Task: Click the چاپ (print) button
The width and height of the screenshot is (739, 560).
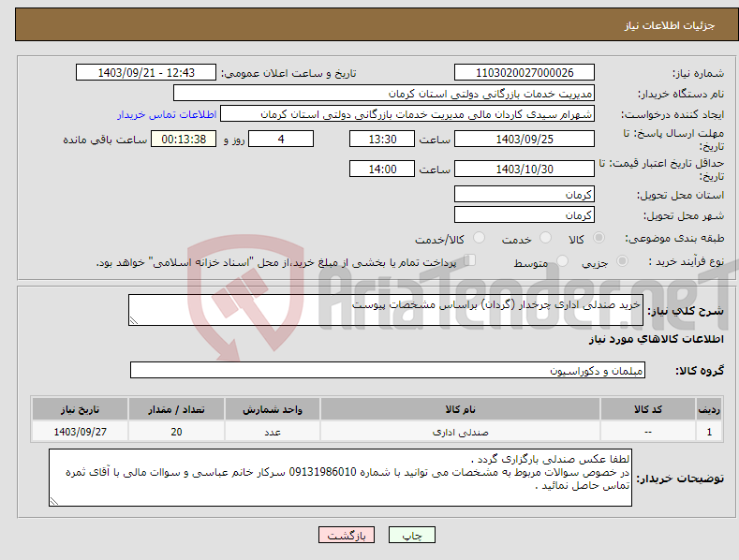Action: click(x=411, y=535)
